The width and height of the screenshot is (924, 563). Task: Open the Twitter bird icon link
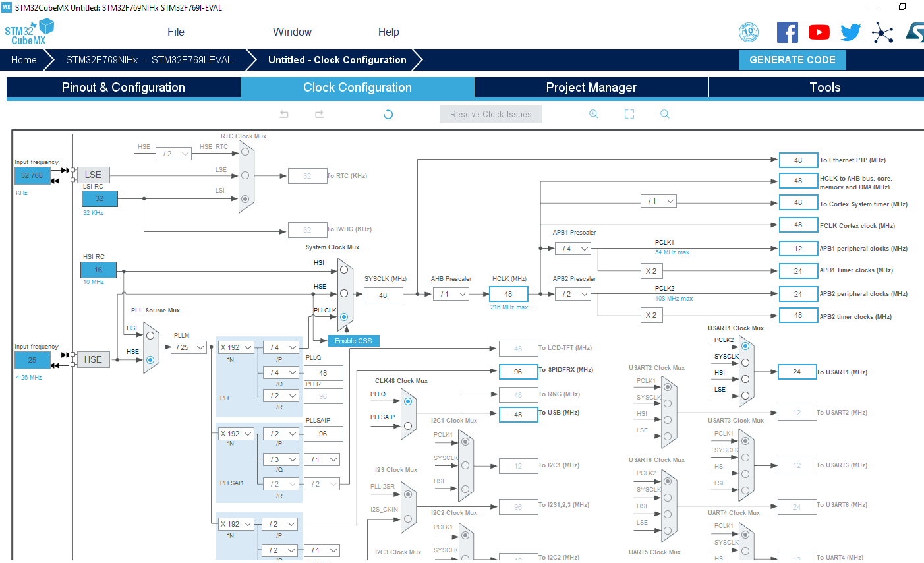(850, 32)
